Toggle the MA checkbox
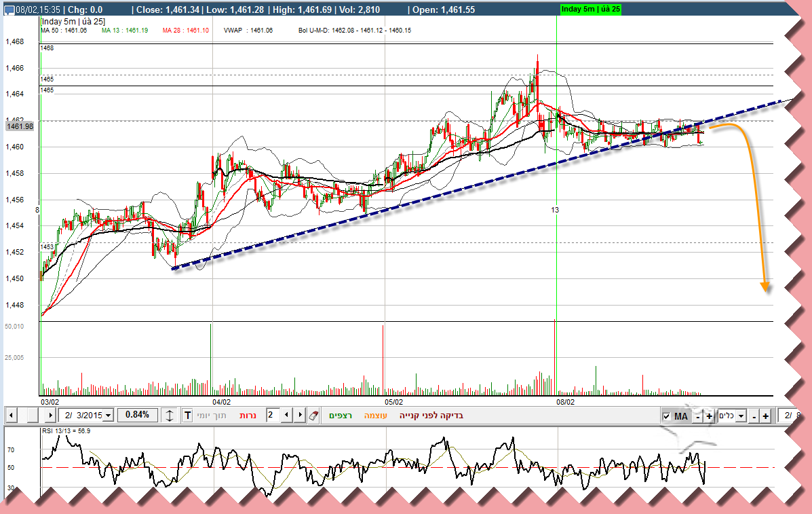Screen dimensions: 812x514 pos(666,416)
